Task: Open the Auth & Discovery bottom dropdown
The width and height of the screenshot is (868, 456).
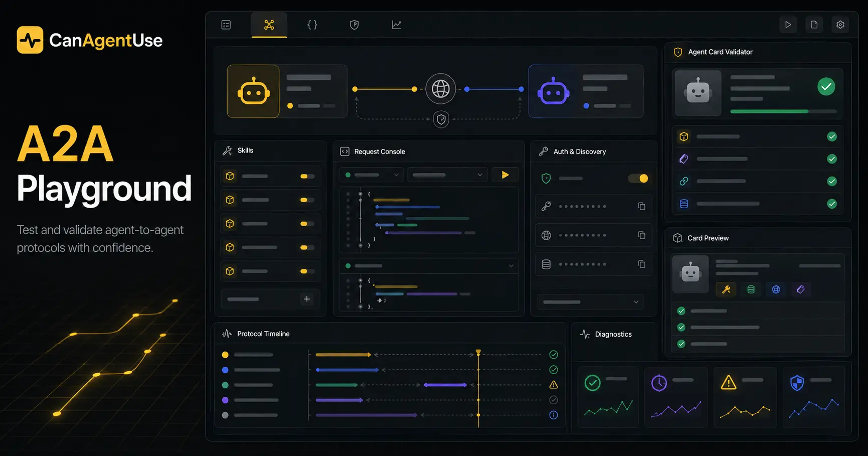Action: click(591, 302)
